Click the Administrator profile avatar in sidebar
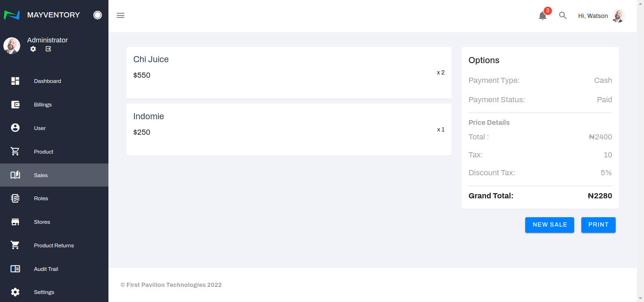The height and width of the screenshot is (302, 644). (12, 46)
